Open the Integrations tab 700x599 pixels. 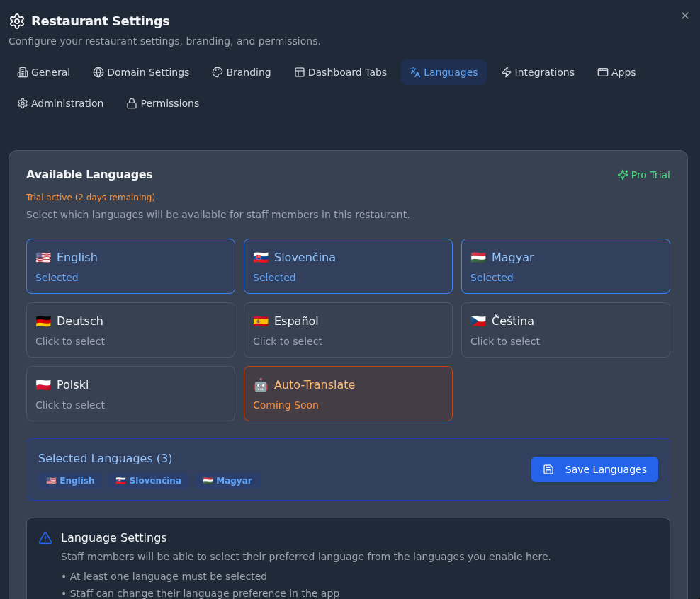click(x=538, y=72)
